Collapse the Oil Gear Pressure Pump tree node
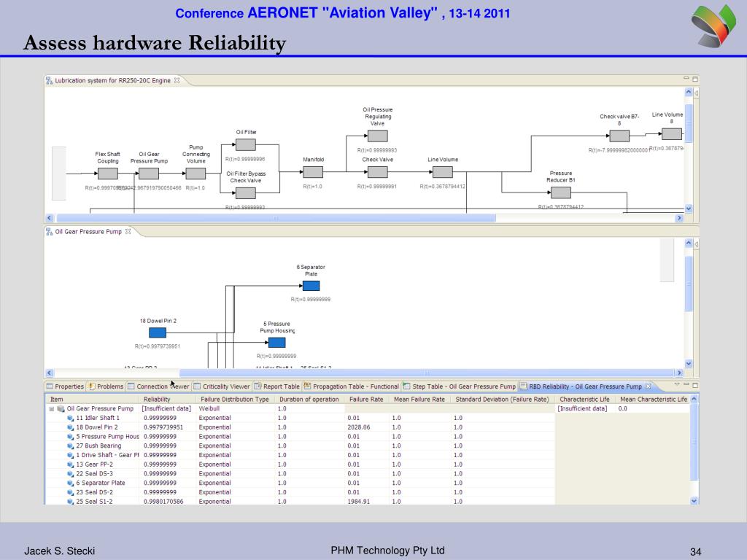The width and height of the screenshot is (747, 560). [x=52, y=408]
